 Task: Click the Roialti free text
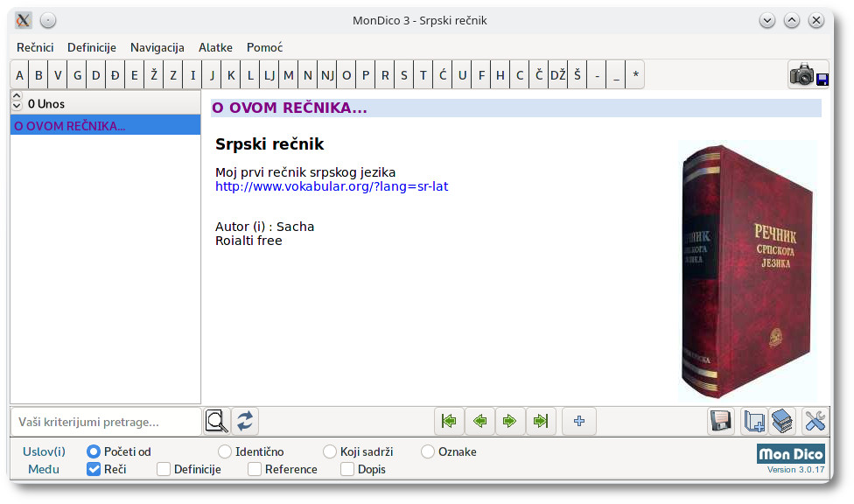click(x=248, y=241)
